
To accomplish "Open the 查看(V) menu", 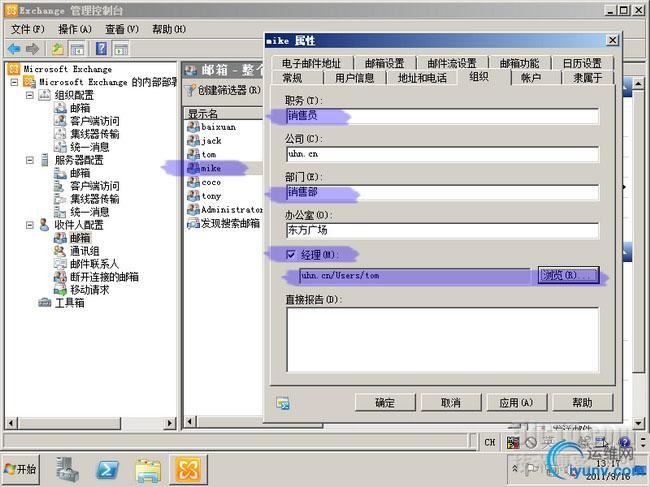I will click(122, 29).
